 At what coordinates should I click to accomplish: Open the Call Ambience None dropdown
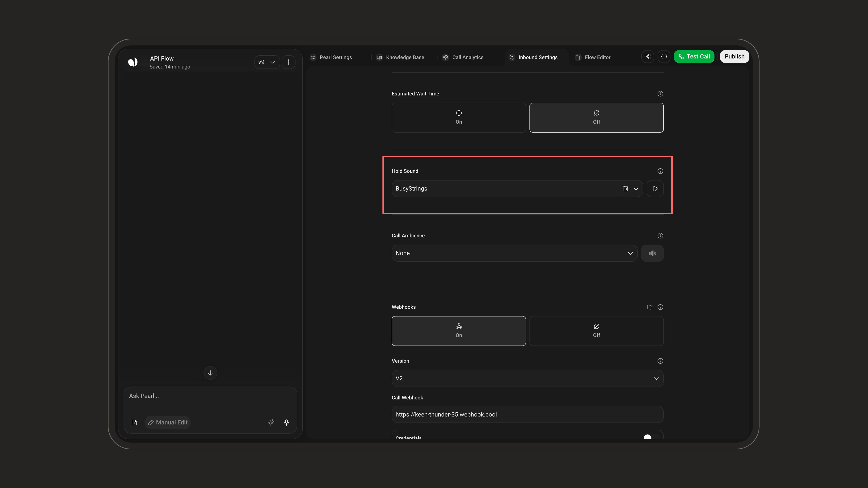514,253
